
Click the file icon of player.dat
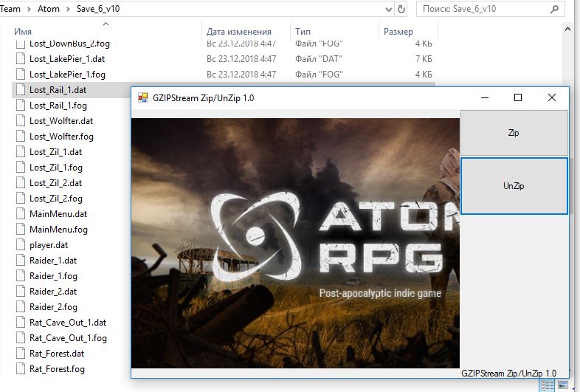pyautogui.click(x=21, y=245)
